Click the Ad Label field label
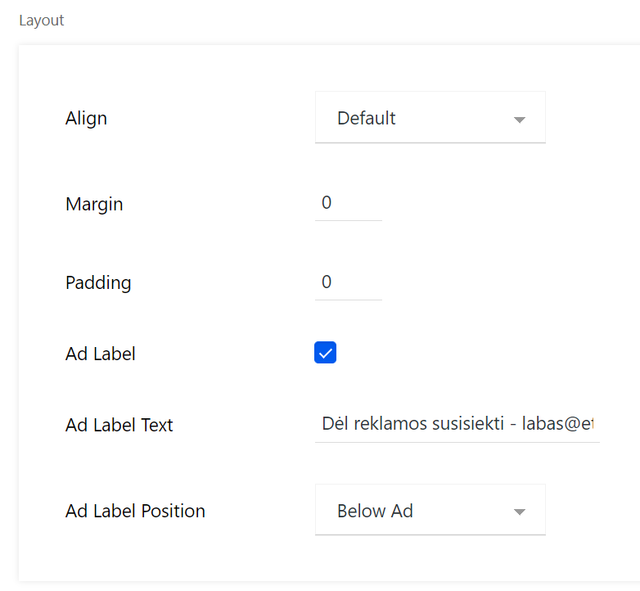The height and width of the screenshot is (591, 640). click(100, 353)
